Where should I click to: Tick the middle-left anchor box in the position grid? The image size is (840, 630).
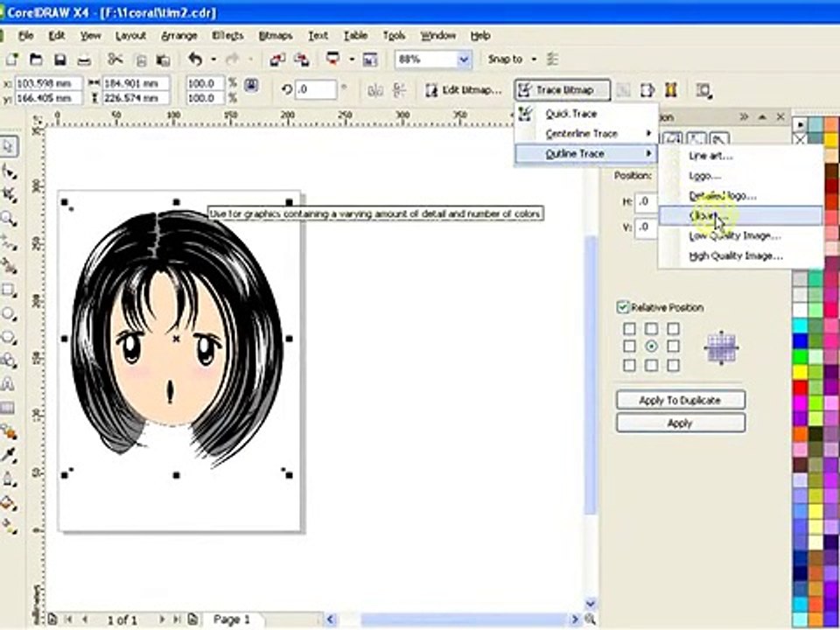tap(629, 346)
